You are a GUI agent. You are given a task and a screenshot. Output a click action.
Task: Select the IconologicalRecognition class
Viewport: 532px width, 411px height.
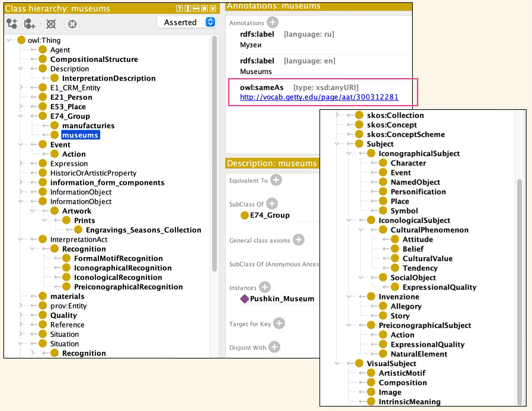[x=118, y=277]
